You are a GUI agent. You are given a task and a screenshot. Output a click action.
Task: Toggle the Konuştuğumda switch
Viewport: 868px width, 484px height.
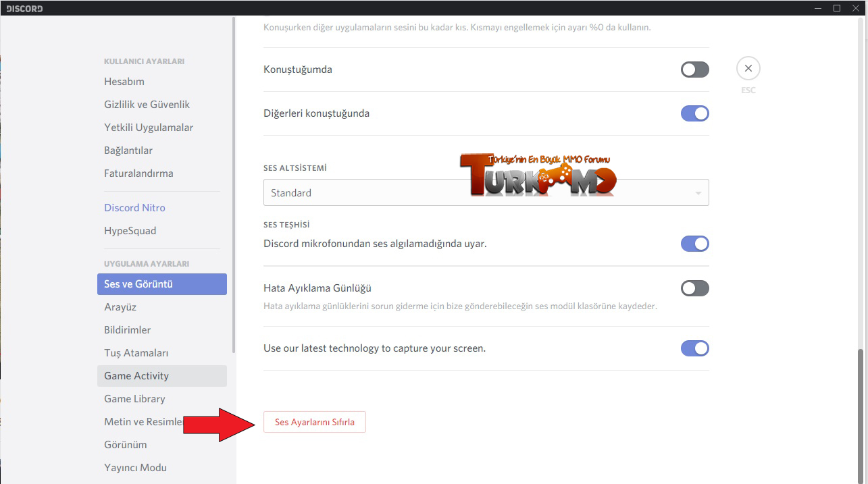click(695, 70)
